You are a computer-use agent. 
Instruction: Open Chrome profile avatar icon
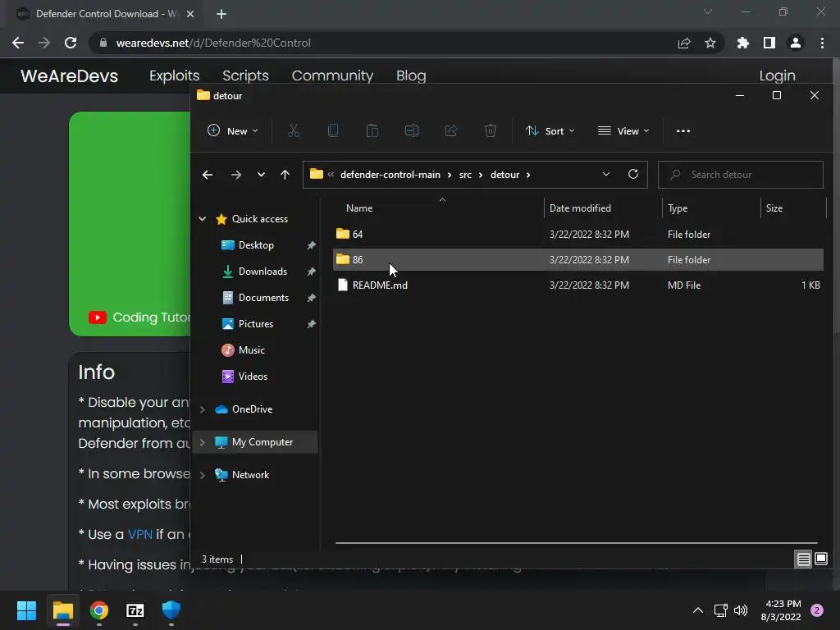click(796, 43)
